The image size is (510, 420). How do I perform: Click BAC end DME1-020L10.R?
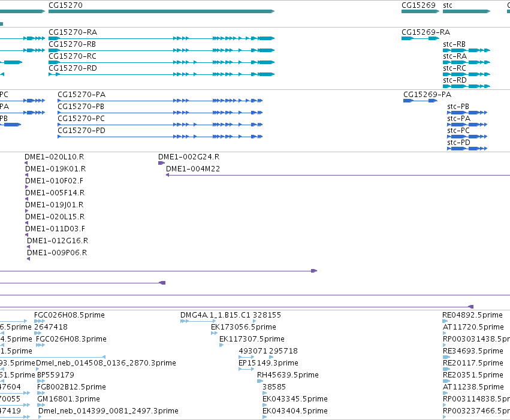click(x=55, y=157)
